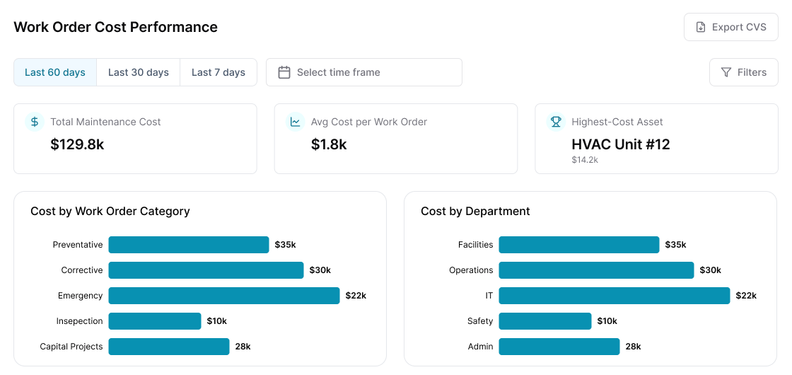Click the Highest-Cost Asset label
Image resolution: width=792 pixels, height=375 pixels.
pos(617,122)
